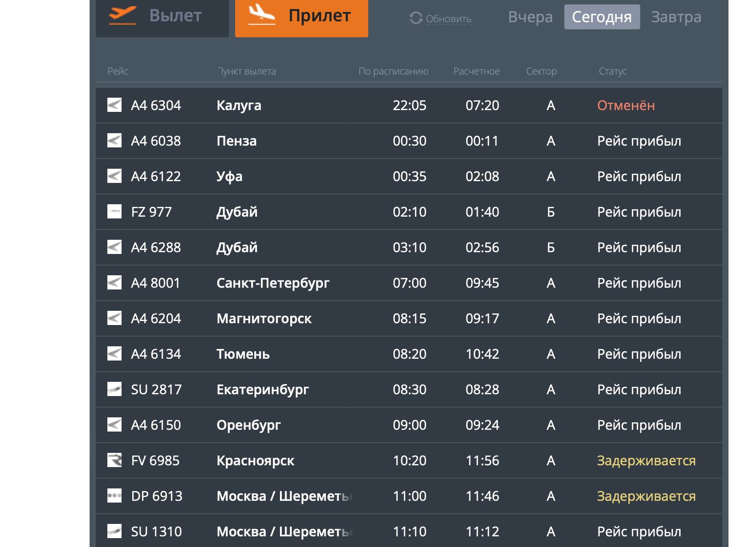Viewport: 756px width, 547px height.
Task: Click the По расписанию column header
Action: (x=393, y=71)
